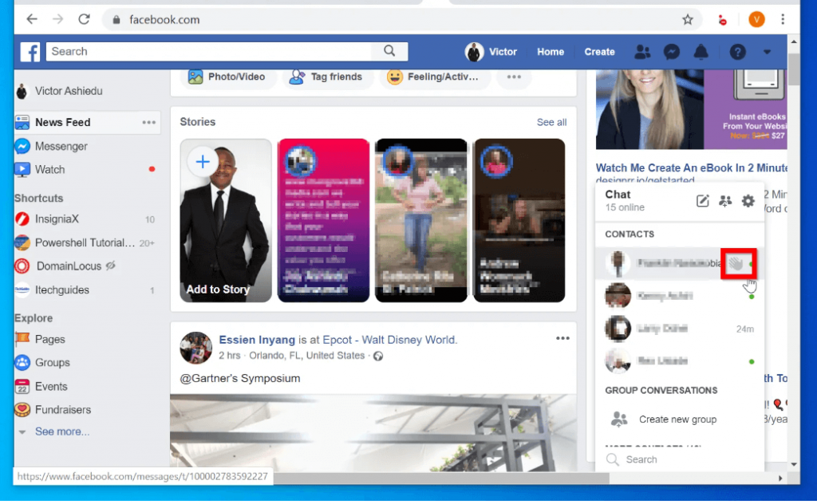This screenshot has width=817, height=504.
Task: Open Pages under Explore
Action: pyautogui.click(x=49, y=340)
